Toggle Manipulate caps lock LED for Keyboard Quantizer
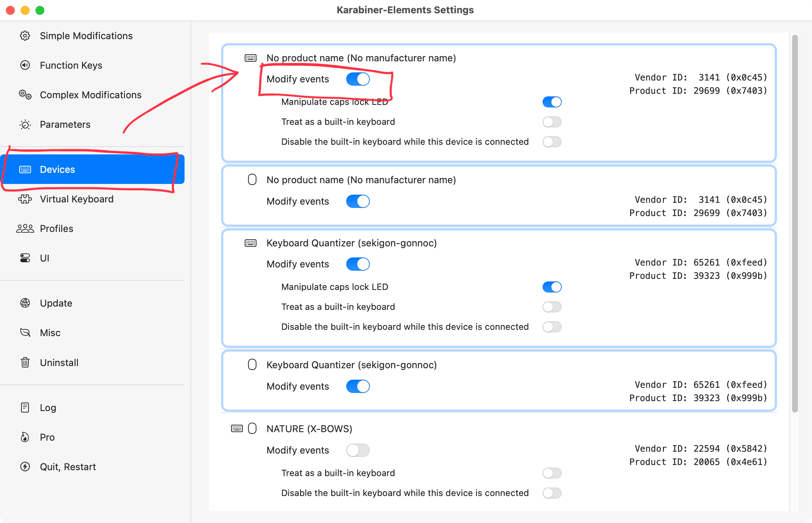Viewport: 812px width, 523px height. pyautogui.click(x=551, y=287)
